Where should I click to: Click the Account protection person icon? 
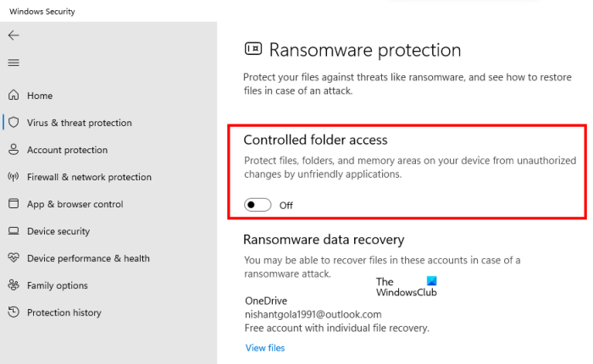(x=14, y=150)
